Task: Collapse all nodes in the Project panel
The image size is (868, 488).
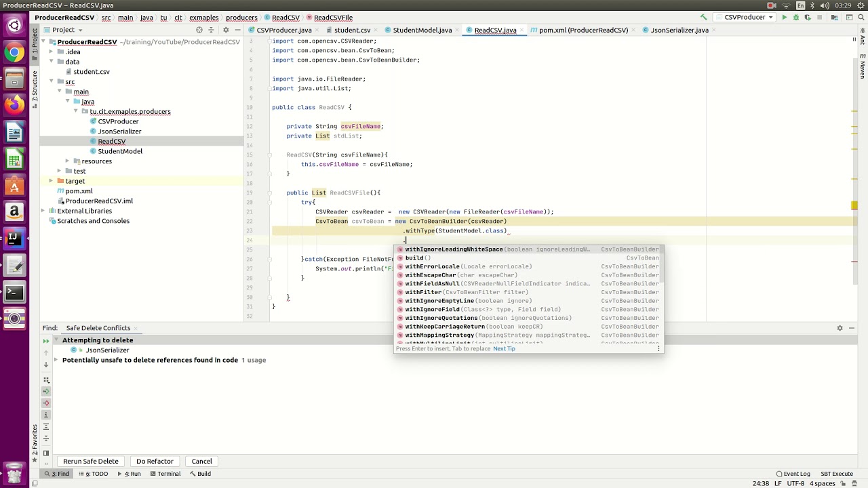Action: pyautogui.click(x=211, y=30)
